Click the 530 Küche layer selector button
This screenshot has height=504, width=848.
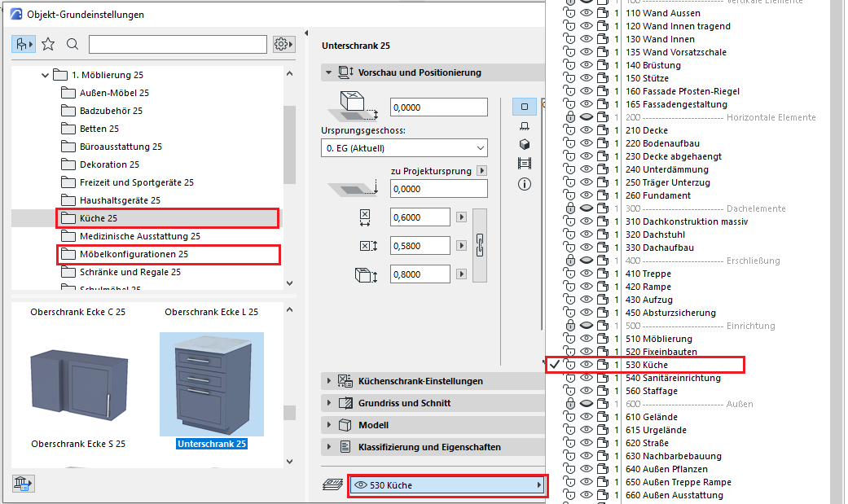click(x=447, y=485)
